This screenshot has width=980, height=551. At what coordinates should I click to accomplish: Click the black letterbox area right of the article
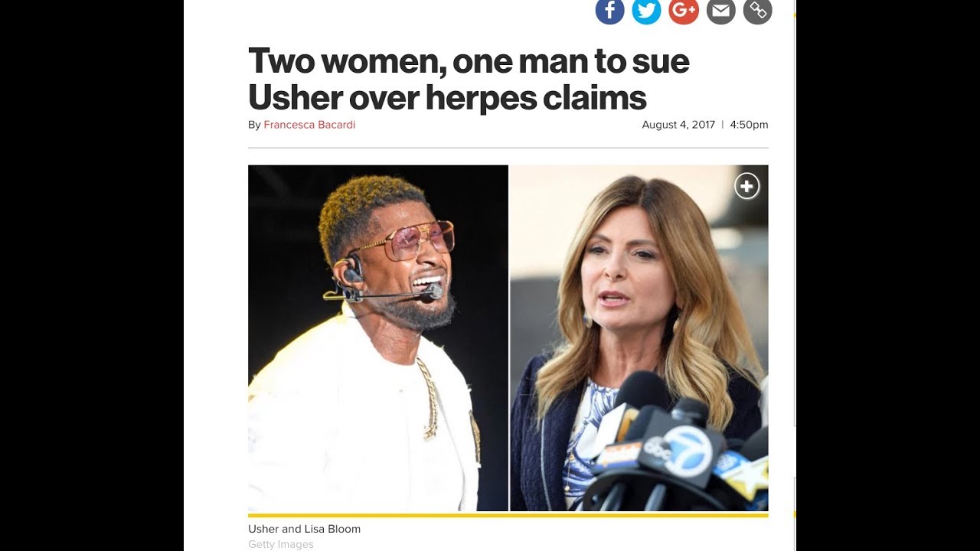pyautogui.click(x=888, y=275)
